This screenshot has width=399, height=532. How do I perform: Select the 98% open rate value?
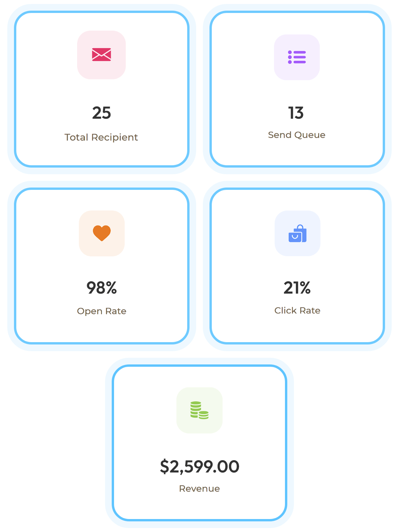click(102, 288)
